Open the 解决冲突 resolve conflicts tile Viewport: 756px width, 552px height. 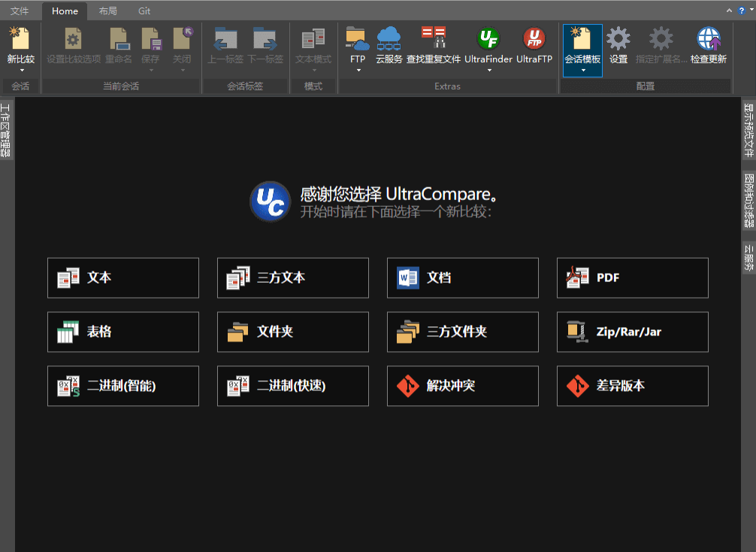(462, 386)
